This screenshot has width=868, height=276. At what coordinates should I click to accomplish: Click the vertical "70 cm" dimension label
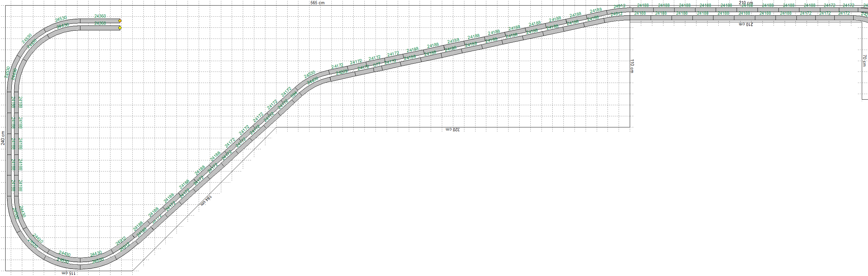click(864, 60)
